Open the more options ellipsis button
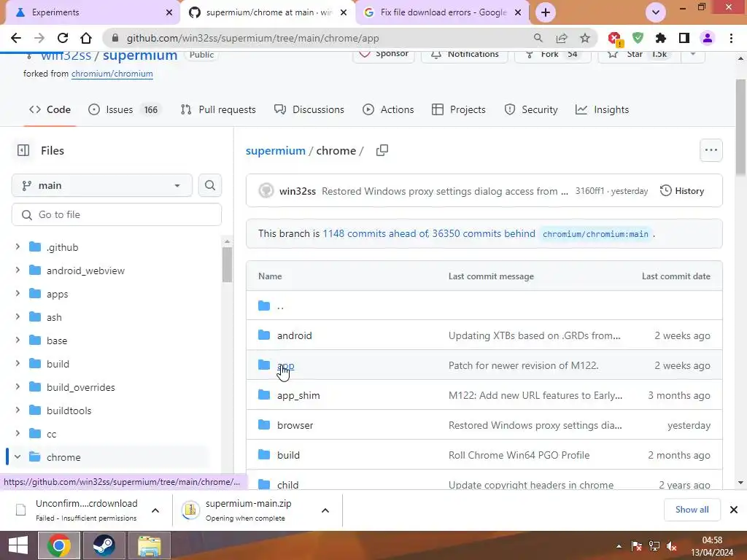 coord(711,150)
